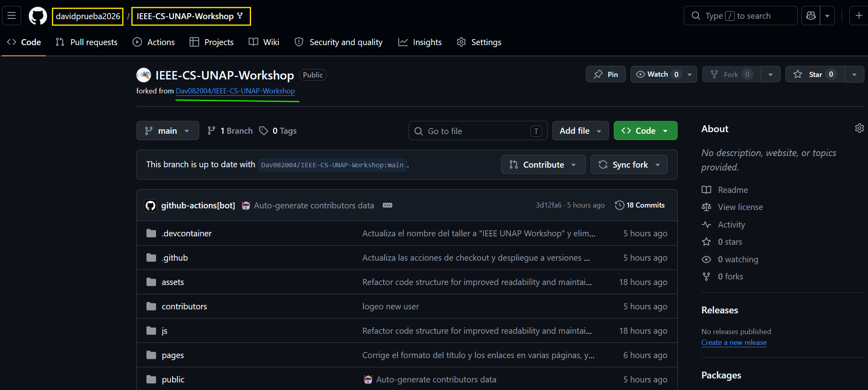Open the 0 stars link

coord(722,242)
